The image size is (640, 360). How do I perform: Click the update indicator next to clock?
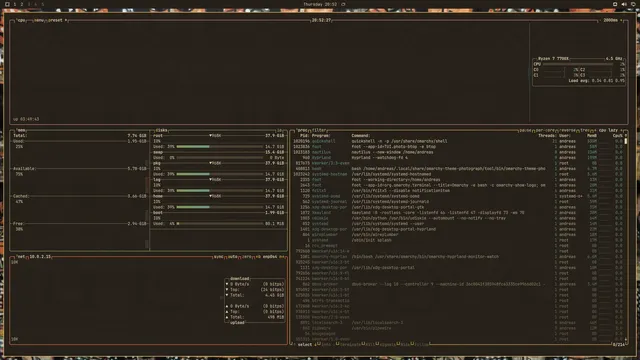pyautogui.click(x=343, y=4)
